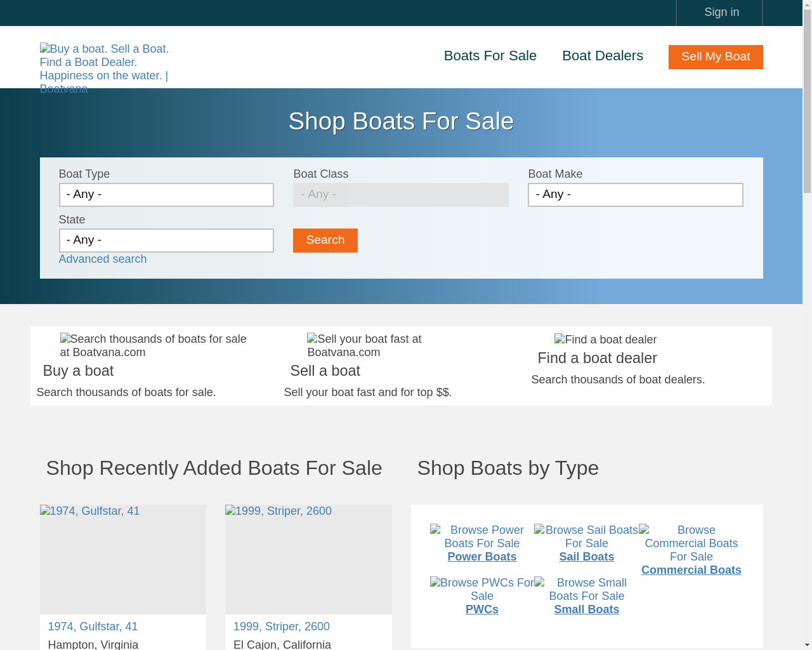Click the page vertical scrollbar
The width and height of the screenshot is (812, 650).
(807, 325)
